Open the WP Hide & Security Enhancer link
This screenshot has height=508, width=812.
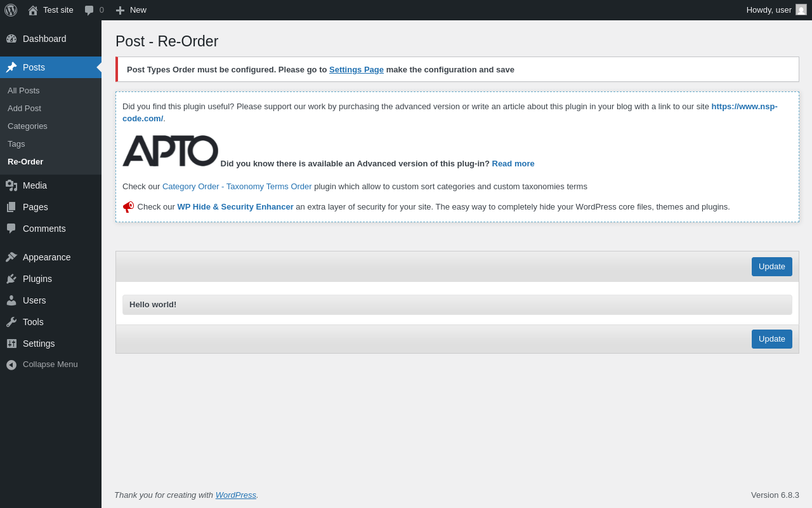pyautogui.click(x=235, y=207)
